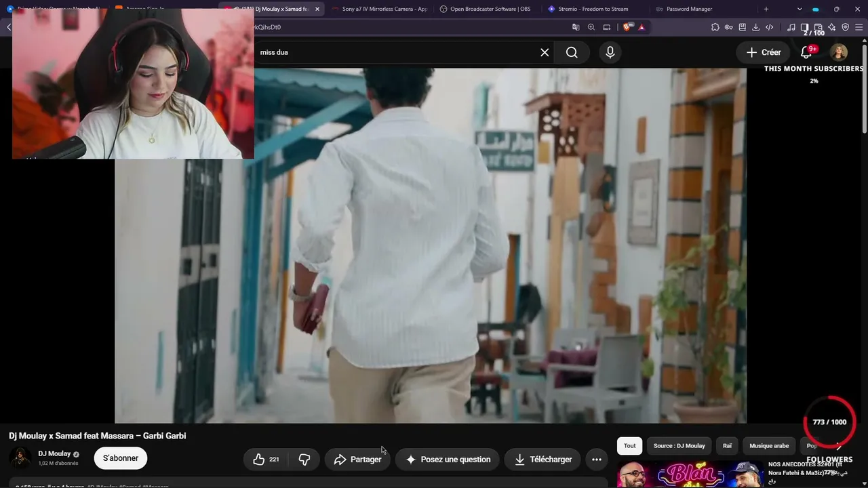Open Brave Shields lion icon
Image resolution: width=868 pixels, height=488 pixels.
627,27
